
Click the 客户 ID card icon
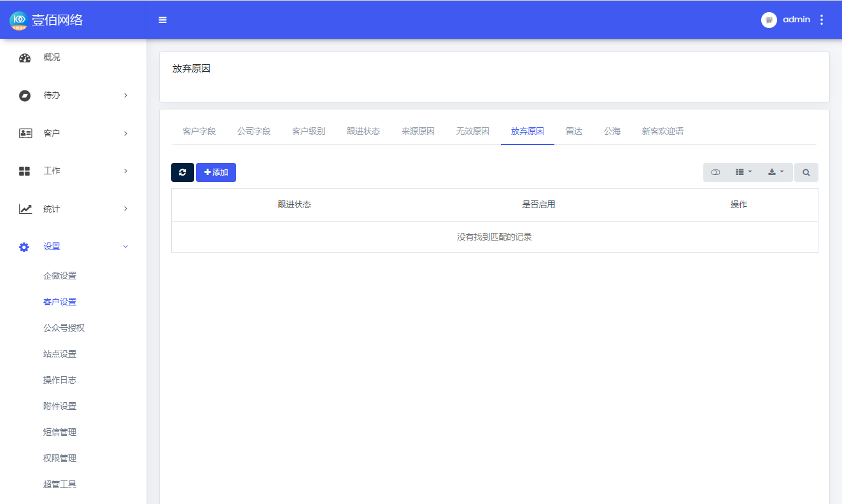click(x=25, y=134)
